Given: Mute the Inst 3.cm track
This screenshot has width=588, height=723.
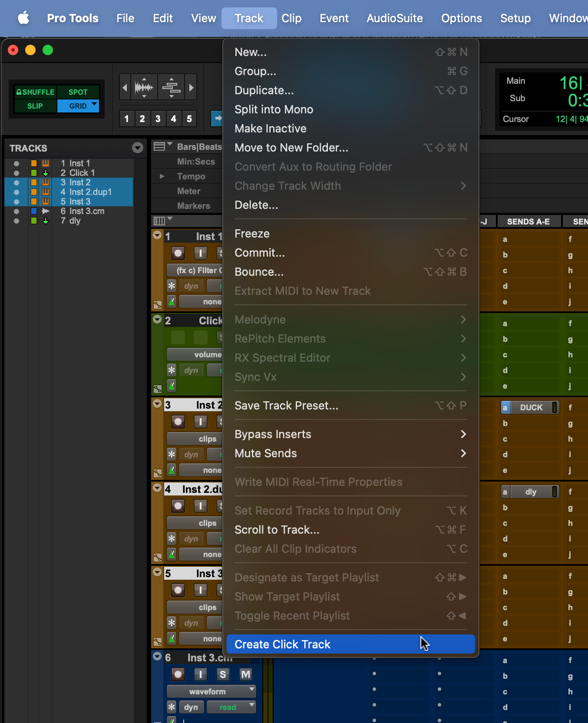Looking at the screenshot, I should coord(246,674).
